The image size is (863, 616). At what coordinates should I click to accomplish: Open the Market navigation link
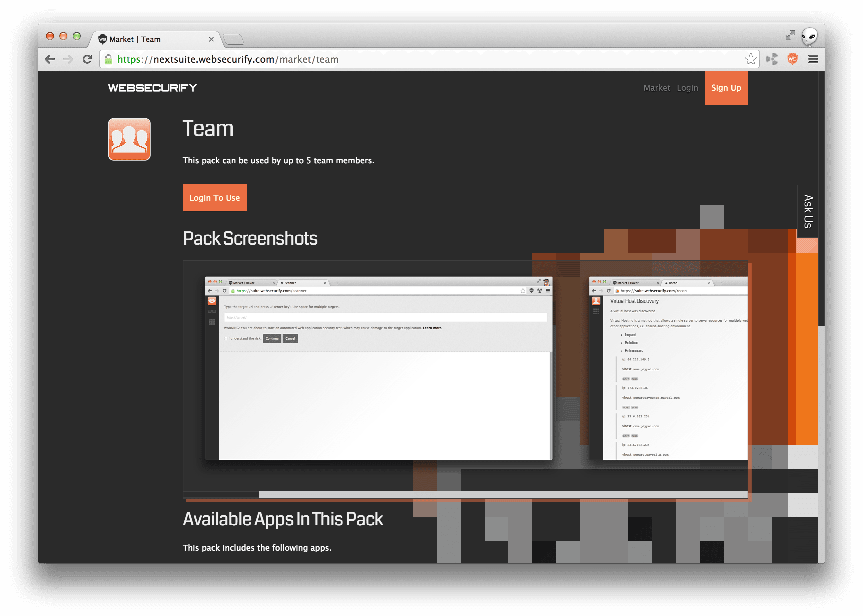[x=657, y=88]
